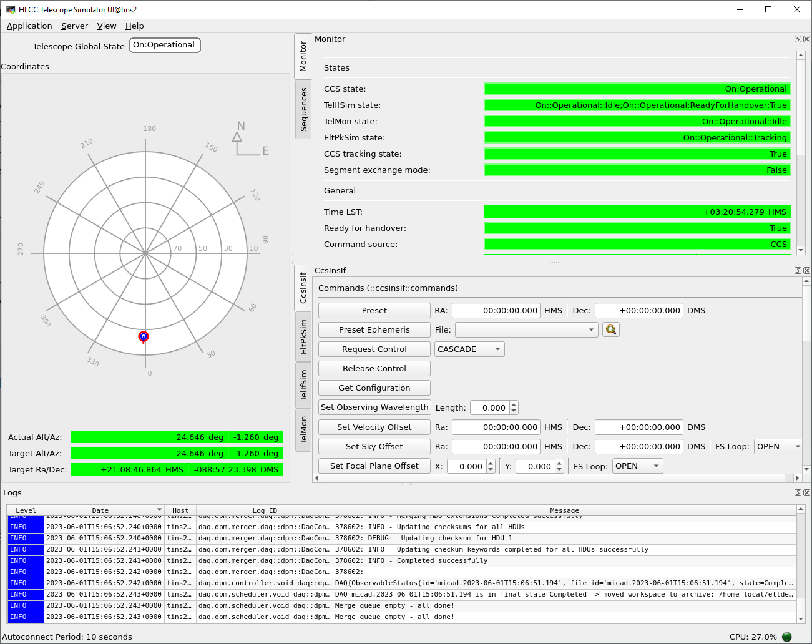Close the CcsInsIf panel with its X icon

[806, 270]
